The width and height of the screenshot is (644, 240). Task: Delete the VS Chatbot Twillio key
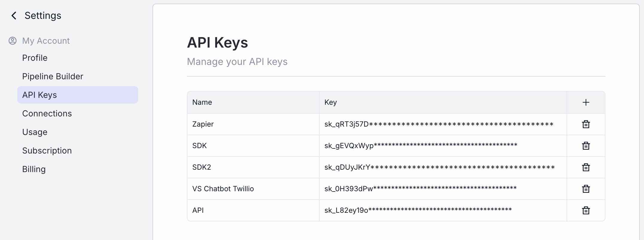pos(586,189)
